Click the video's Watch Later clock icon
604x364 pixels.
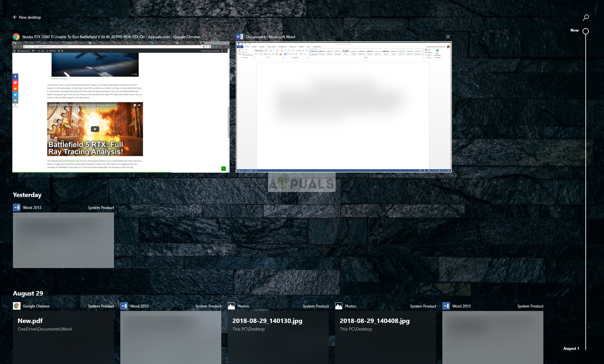tap(135, 105)
